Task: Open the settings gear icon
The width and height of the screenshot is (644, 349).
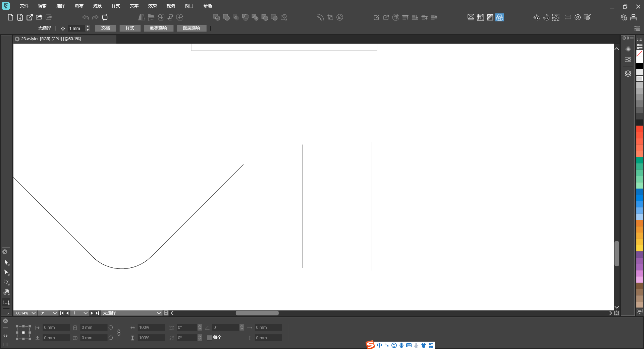Action: click(624, 17)
